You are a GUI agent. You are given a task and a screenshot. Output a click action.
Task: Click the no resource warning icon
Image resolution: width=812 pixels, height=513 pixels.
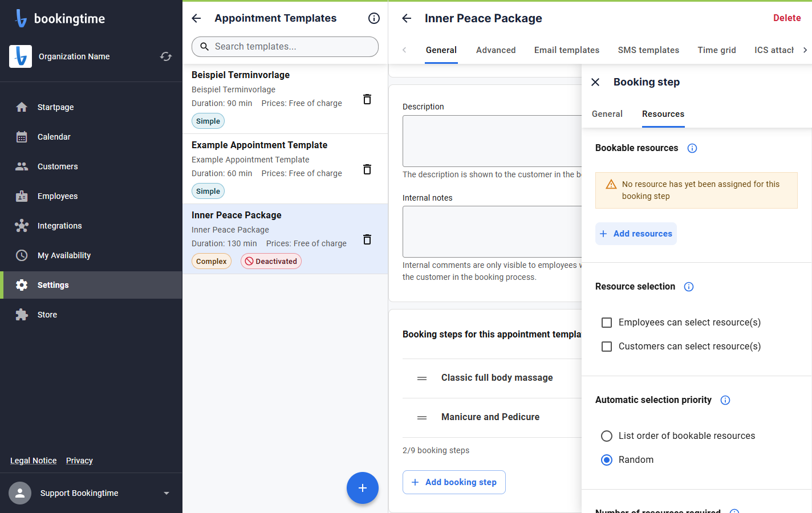click(611, 184)
